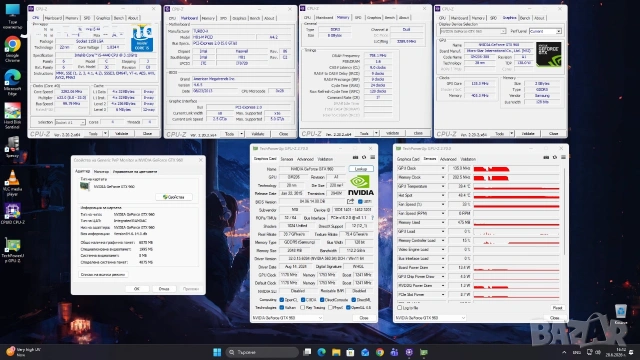Switch to SPD tab in CPU-Z Mainboard window
Screen dimensions: 640x360
(223, 18)
